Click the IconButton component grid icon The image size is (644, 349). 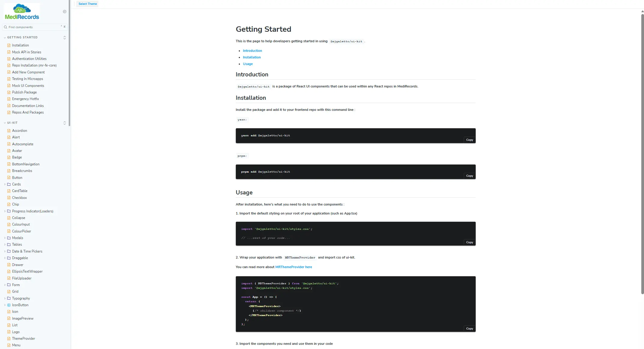[x=9, y=305]
